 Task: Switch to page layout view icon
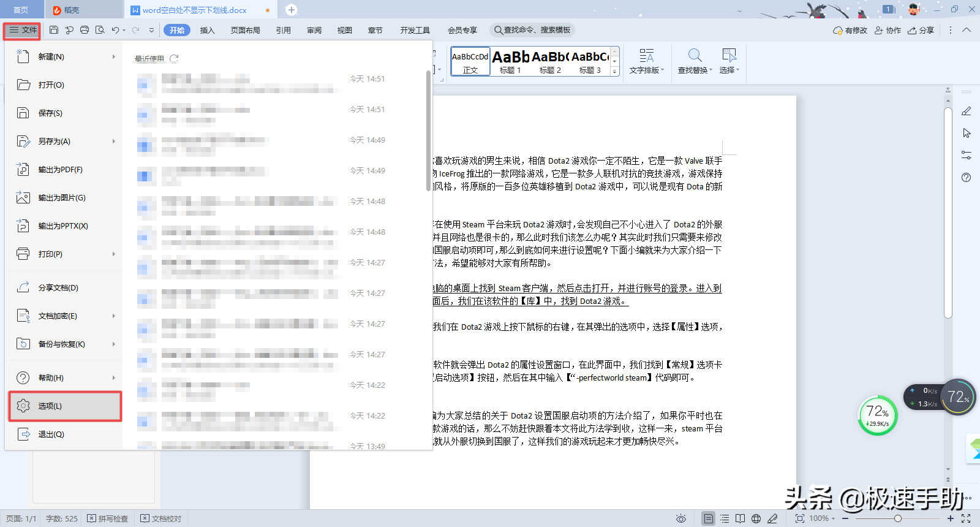pos(708,518)
